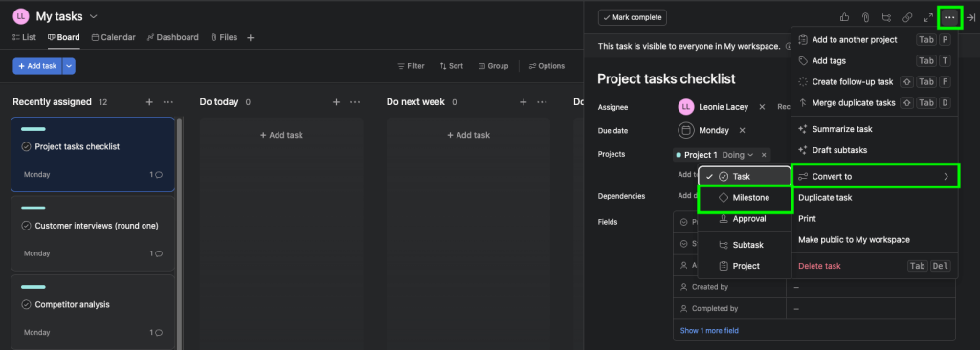The height and width of the screenshot is (350, 980).
Task: Clear the Monday due date with the X
Action: coord(742,131)
